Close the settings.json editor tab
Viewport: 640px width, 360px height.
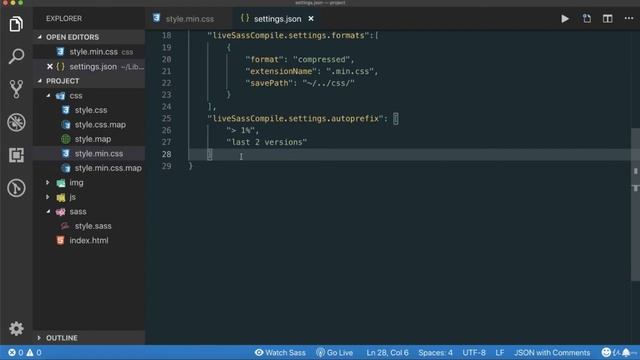tap(311, 19)
